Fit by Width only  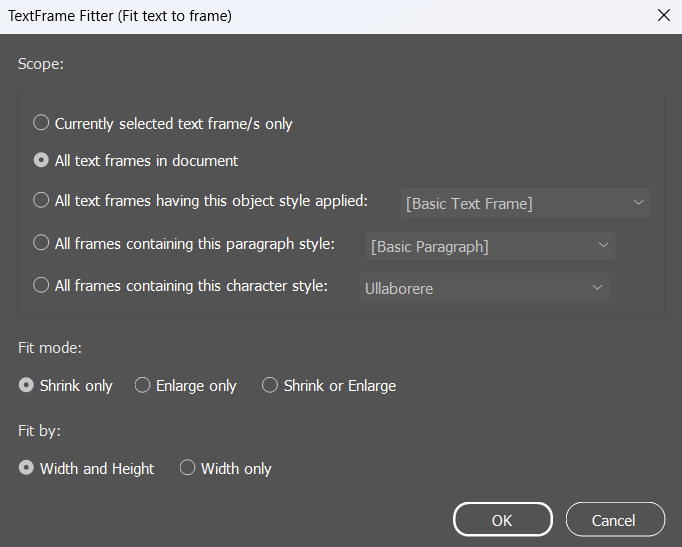(187, 468)
